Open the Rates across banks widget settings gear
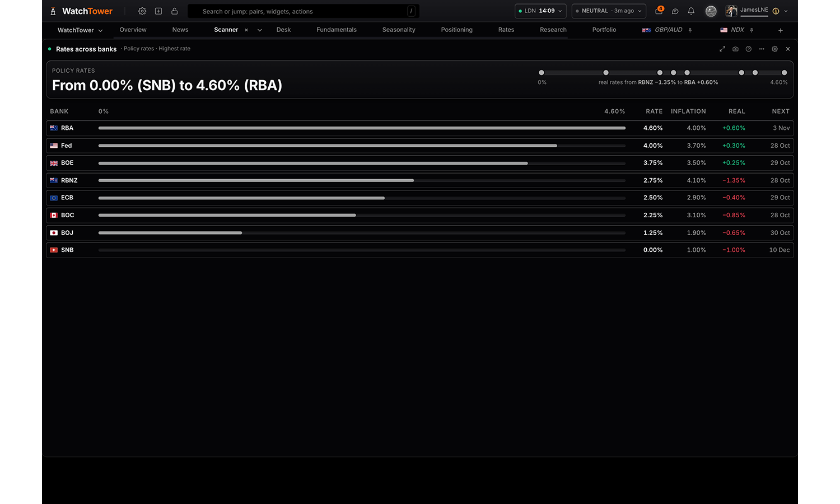The height and width of the screenshot is (504, 840). 775,49
